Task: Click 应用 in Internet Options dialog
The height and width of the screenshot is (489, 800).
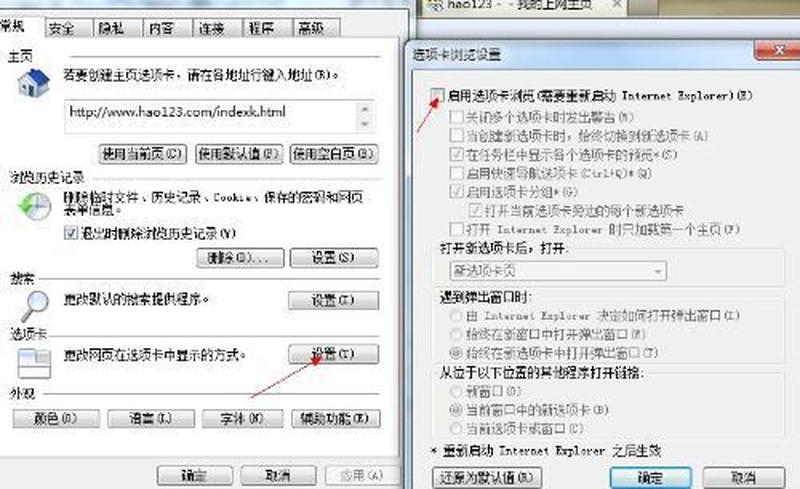Action: coord(361,476)
